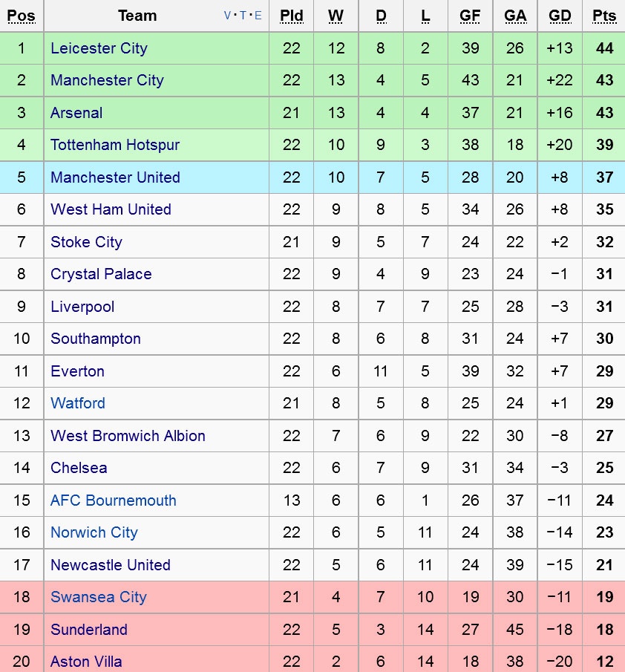Open the Arsenal team page
The width and height of the screenshot is (625, 672).
(x=76, y=113)
